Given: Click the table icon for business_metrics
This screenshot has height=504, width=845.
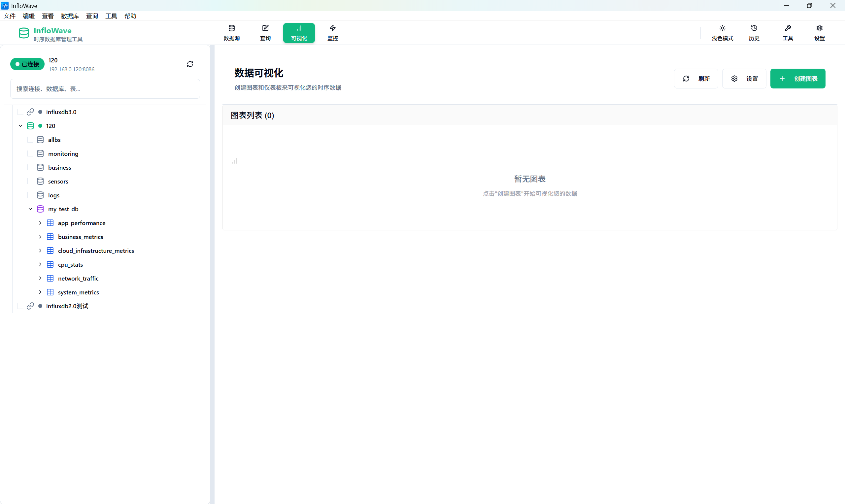Looking at the screenshot, I should coord(50,237).
